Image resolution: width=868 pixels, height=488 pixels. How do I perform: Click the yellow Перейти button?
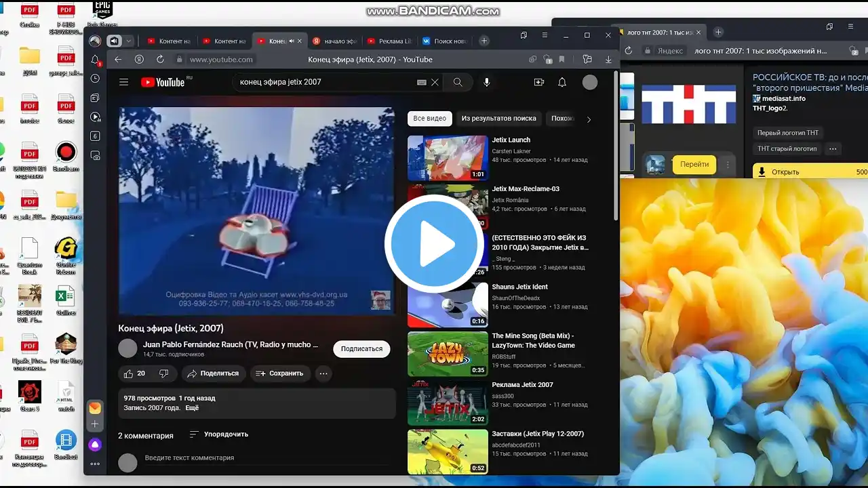(694, 164)
